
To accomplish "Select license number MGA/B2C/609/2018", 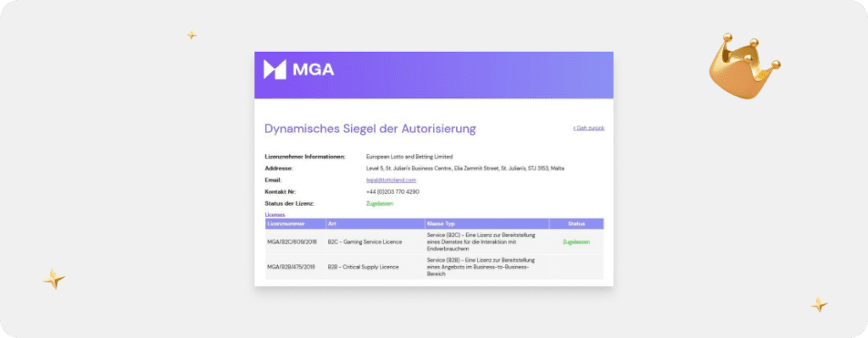I will (x=292, y=241).
